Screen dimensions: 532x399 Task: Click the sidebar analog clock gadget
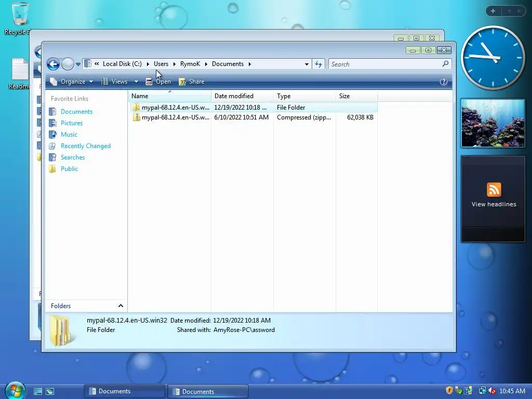point(493,57)
